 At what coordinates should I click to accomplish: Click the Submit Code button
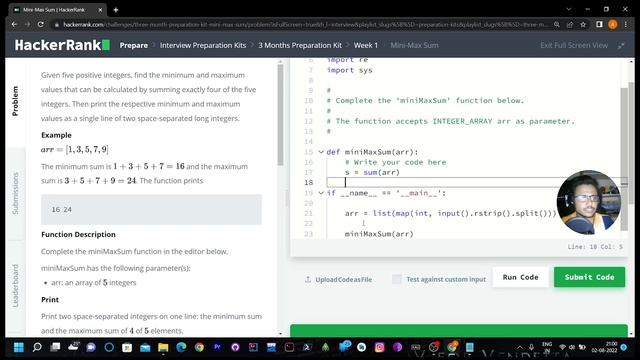coord(589,277)
